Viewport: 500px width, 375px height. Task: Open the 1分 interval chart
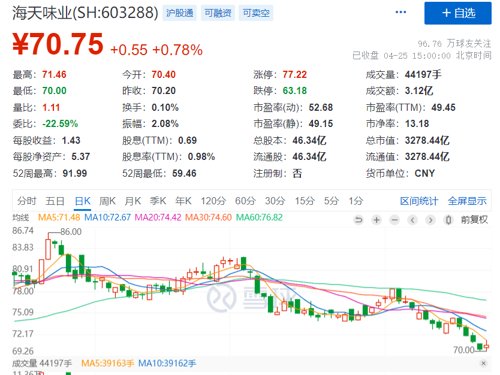(x=356, y=201)
